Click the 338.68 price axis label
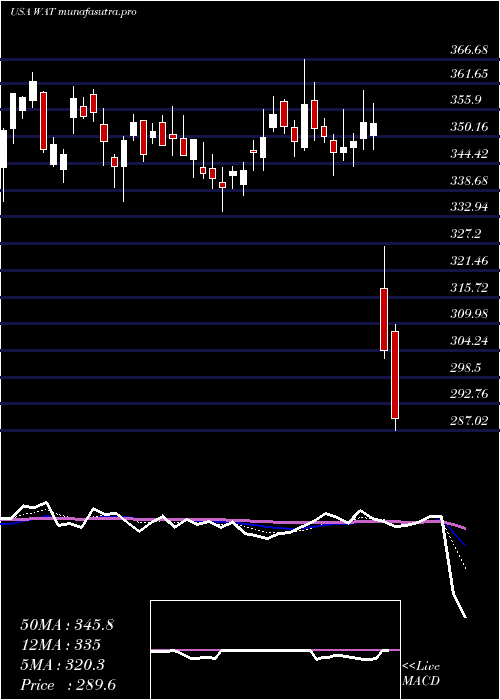The height and width of the screenshot is (700, 500). click(468, 181)
